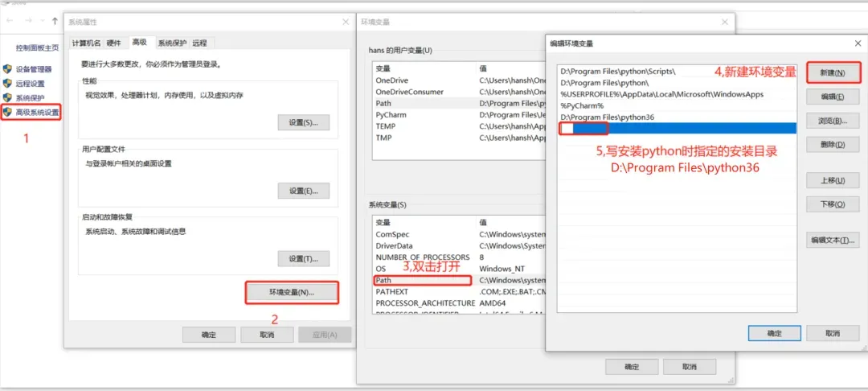Image resolution: width=868 pixels, height=391 pixels.
Task: Click shield icon beside 远程设置
Action: tap(7, 84)
